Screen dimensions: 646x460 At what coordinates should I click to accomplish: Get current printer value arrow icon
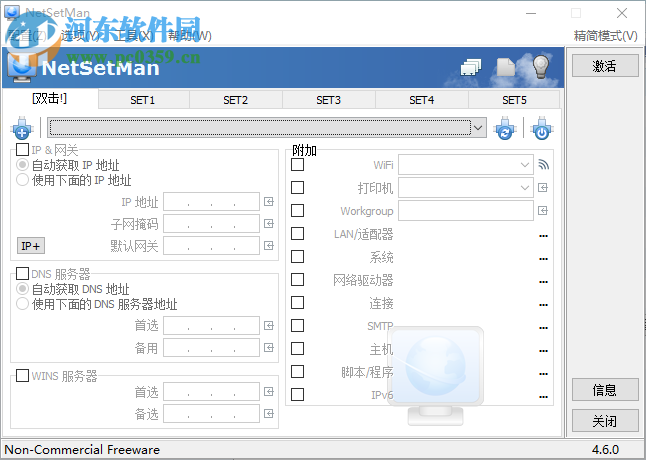coord(543,188)
